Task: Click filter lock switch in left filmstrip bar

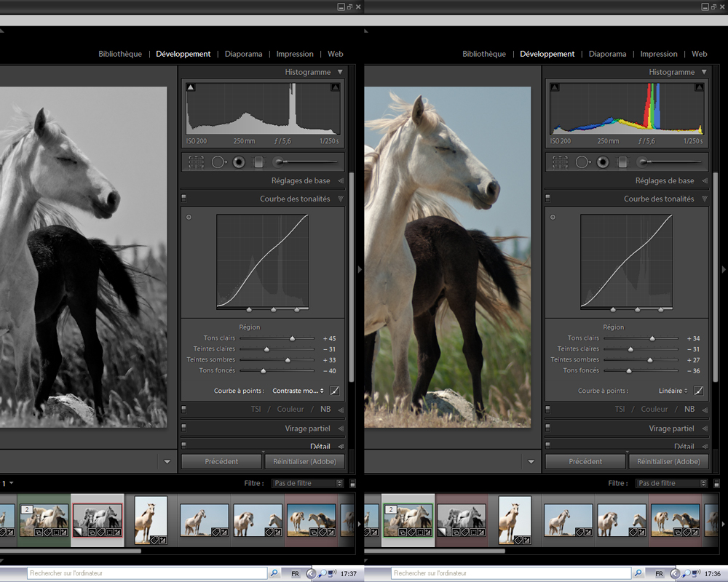Action: (352, 484)
